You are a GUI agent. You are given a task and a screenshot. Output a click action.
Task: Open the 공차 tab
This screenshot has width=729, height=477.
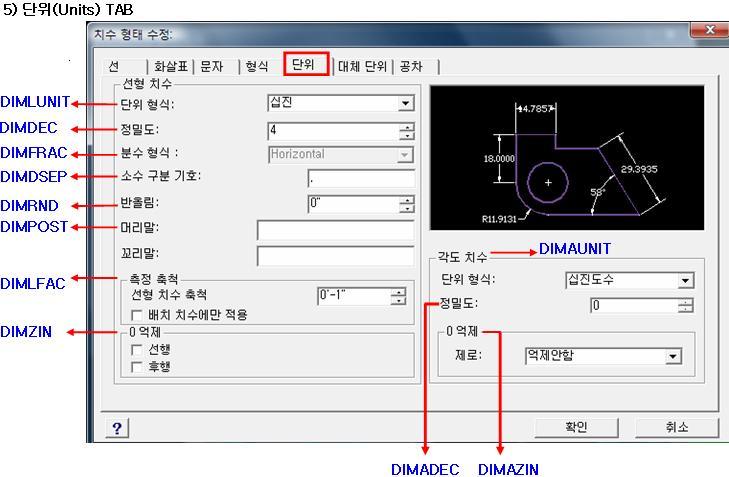tap(411, 66)
